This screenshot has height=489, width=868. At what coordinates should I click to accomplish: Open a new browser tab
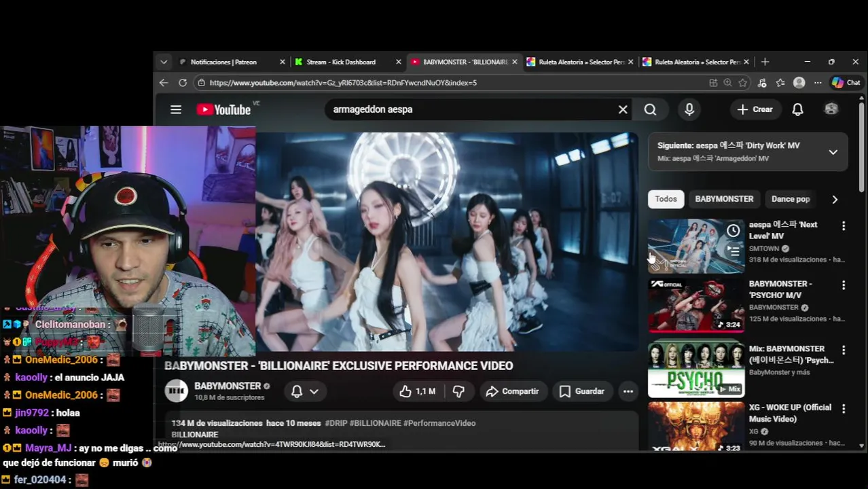pyautogui.click(x=765, y=62)
